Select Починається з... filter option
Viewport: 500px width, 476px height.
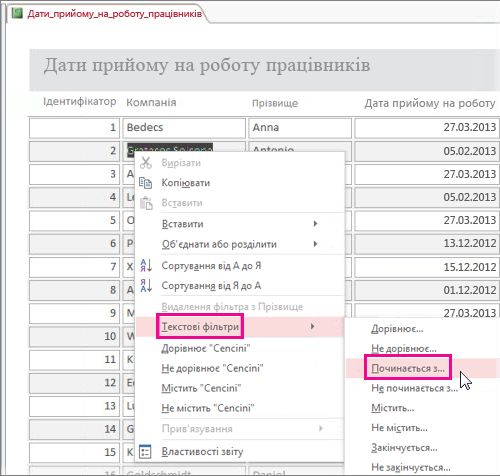(408, 368)
